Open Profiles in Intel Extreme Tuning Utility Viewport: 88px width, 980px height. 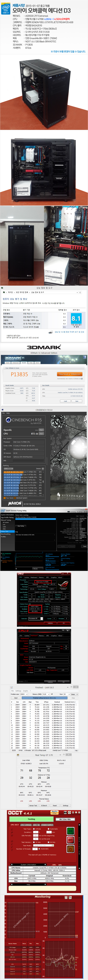click(x=3, y=536)
